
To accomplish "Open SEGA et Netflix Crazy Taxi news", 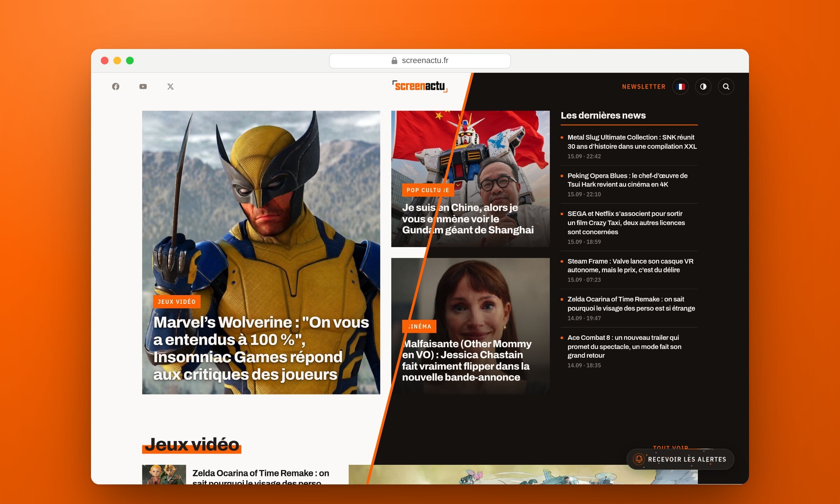I will pos(626,223).
